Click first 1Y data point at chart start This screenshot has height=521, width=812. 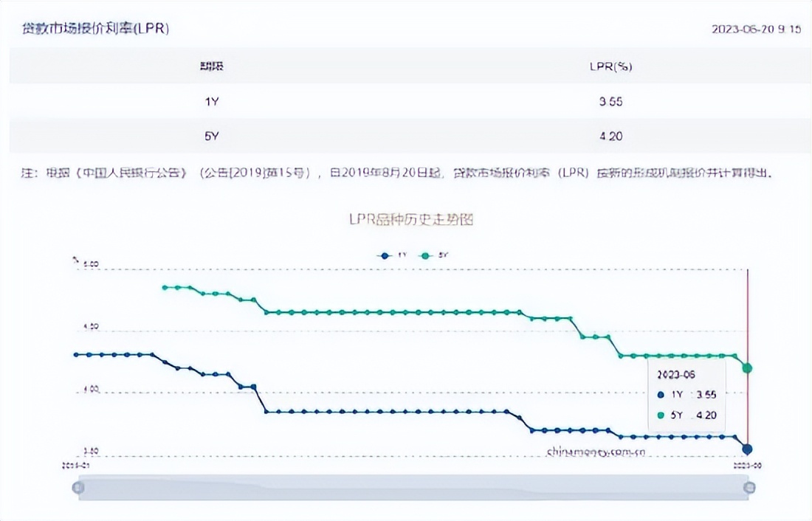77,355
